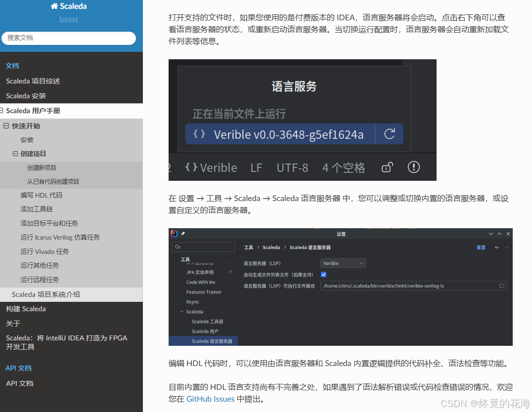This screenshot has width=532, height=412.
Task: Click the search documentation input field
Action: coord(69,38)
